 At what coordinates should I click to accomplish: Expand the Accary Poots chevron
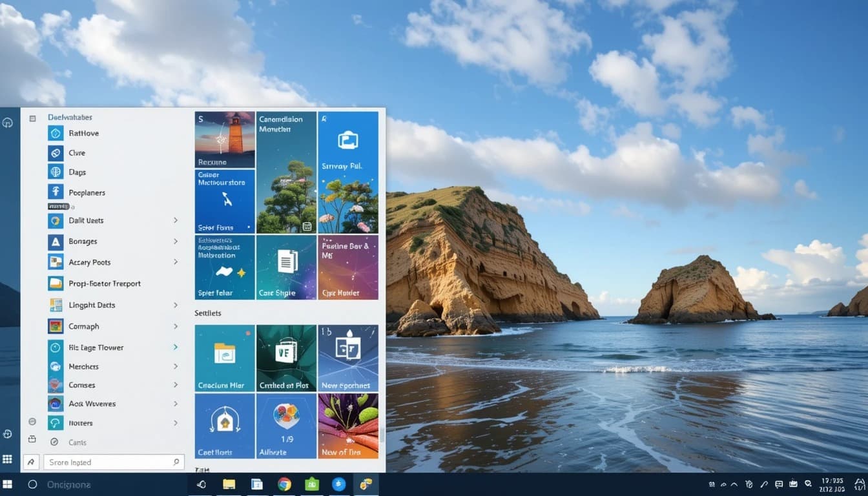[x=175, y=262]
